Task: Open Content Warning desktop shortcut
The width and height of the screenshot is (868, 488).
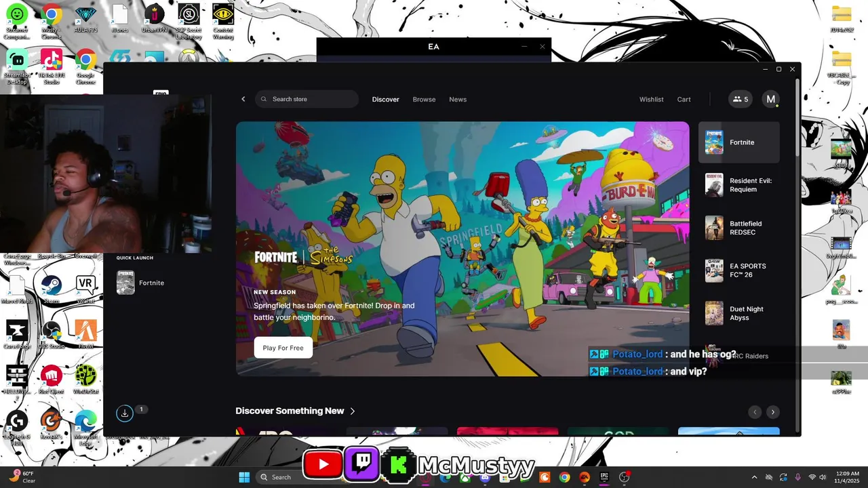Action: coord(223,20)
